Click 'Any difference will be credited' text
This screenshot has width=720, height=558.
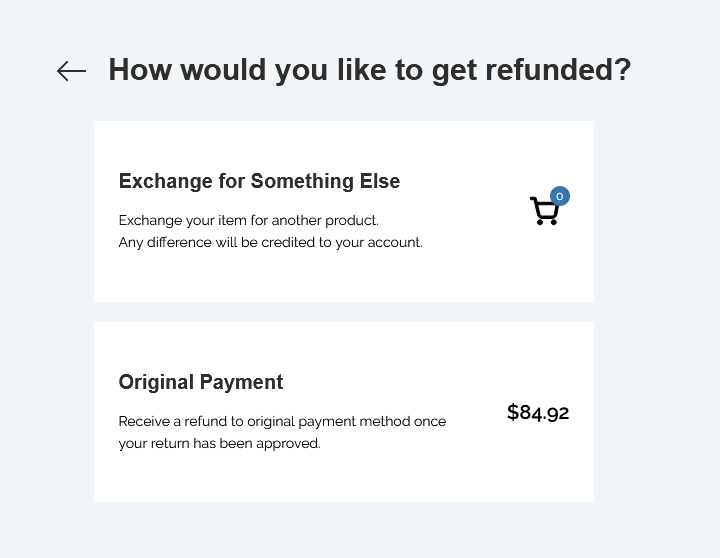270,242
